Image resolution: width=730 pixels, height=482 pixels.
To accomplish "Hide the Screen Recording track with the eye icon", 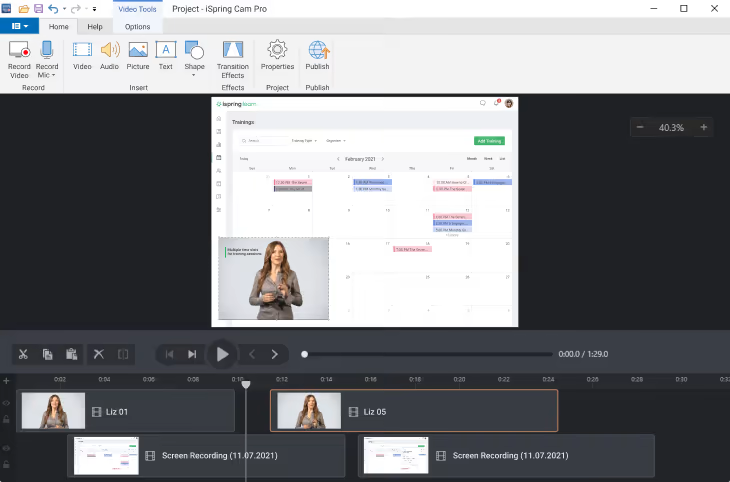I will 7,449.
